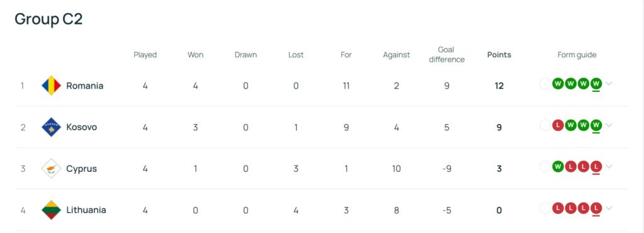Click the Lithuania flag icon
The image size is (644, 233).
pos(52,210)
